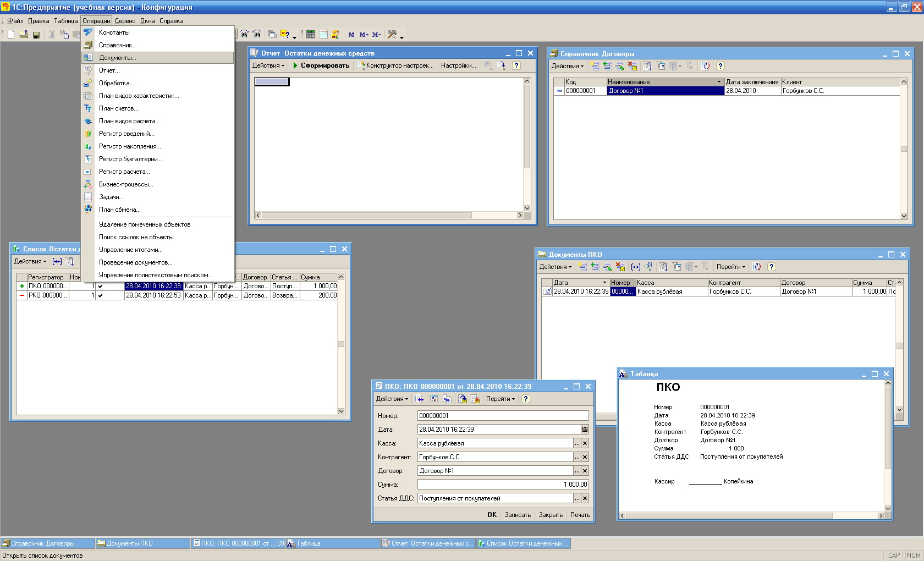Click the mark-for-deletion icon in Документы ПКО toolbar
924x561 pixels.
[x=620, y=267]
